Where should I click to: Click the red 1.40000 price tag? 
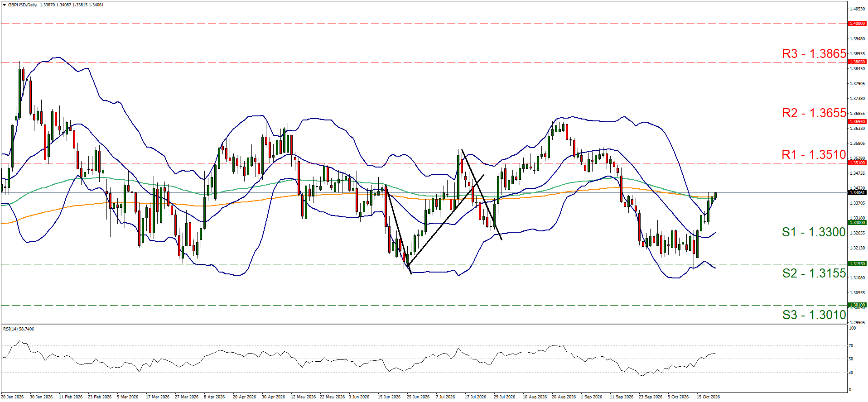tap(857, 24)
